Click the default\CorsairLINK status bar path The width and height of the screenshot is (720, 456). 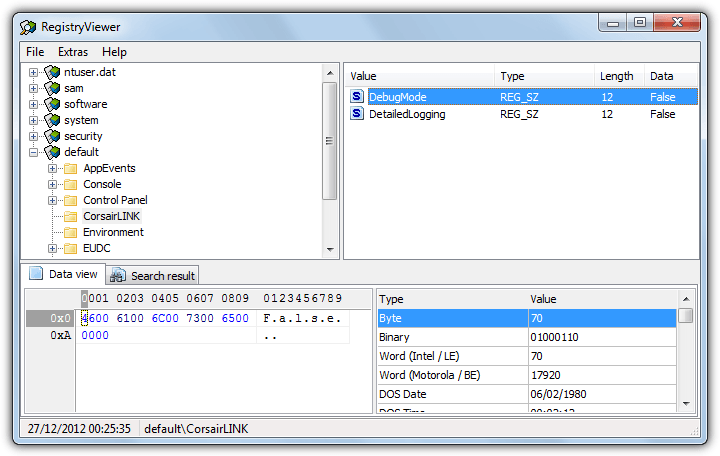196,429
